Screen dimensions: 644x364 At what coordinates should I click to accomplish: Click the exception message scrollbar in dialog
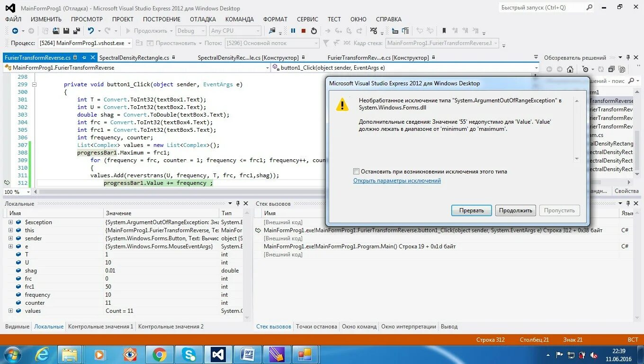[576, 129]
